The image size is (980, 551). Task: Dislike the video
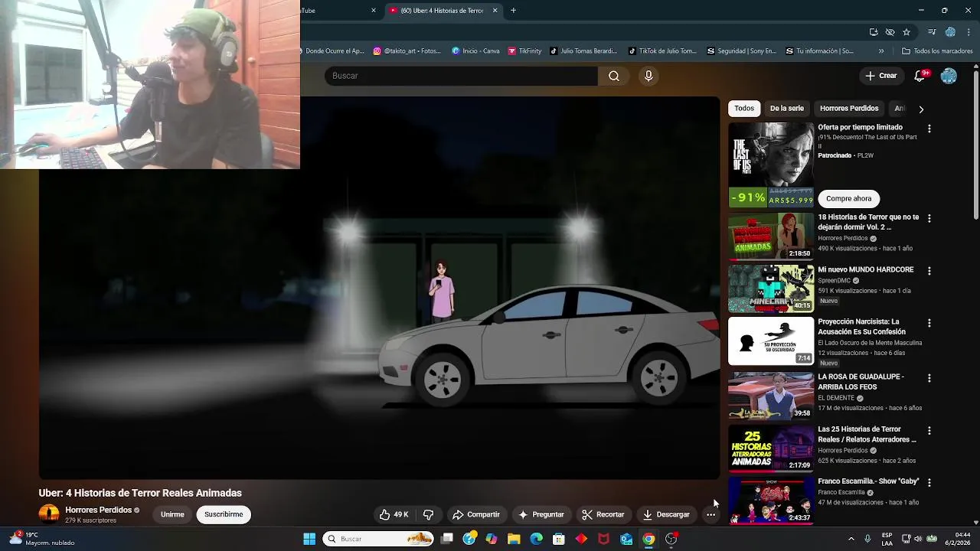tap(429, 514)
